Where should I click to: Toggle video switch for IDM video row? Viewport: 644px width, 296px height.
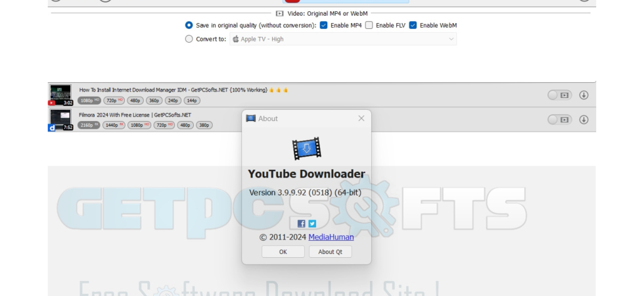click(x=559, y=95)
